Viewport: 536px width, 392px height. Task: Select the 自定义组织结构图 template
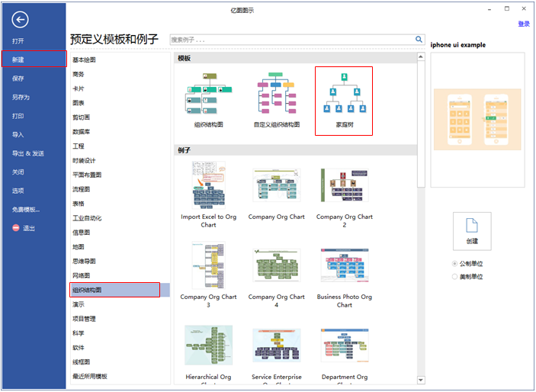tap(276, 100)
